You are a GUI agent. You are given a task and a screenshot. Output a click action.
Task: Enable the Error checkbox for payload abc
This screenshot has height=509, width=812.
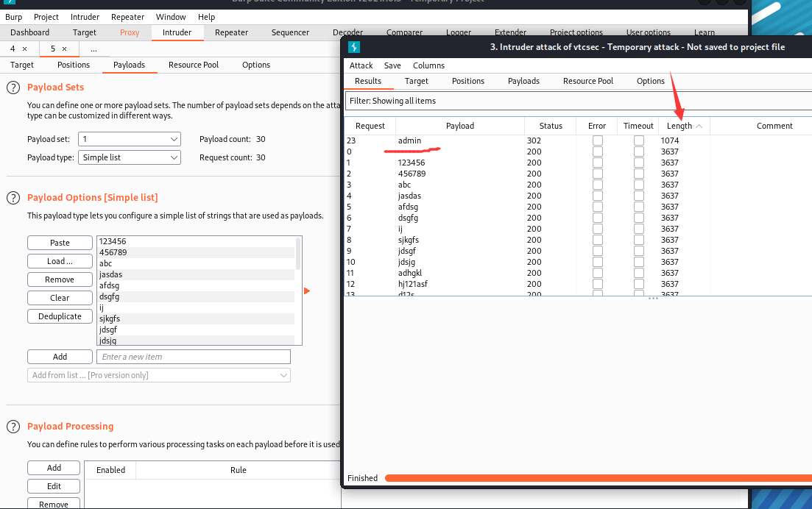coord(598,185)
